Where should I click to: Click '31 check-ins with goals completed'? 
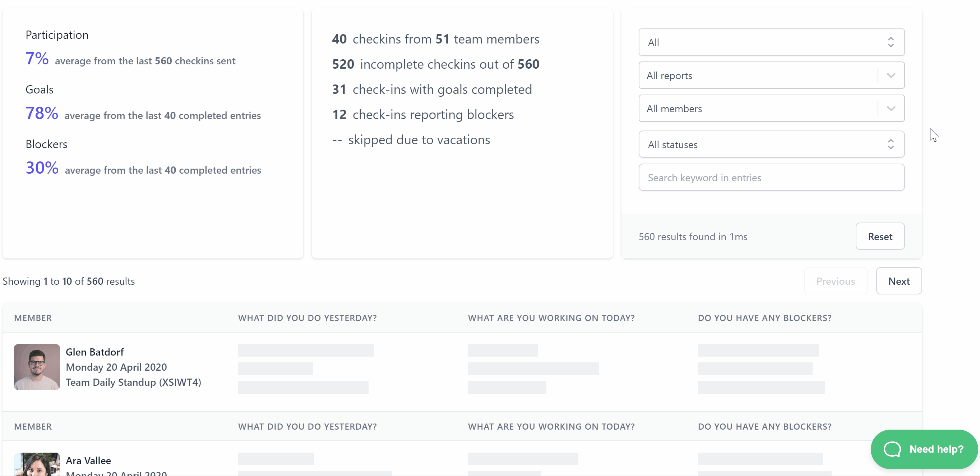click(432, 89)
